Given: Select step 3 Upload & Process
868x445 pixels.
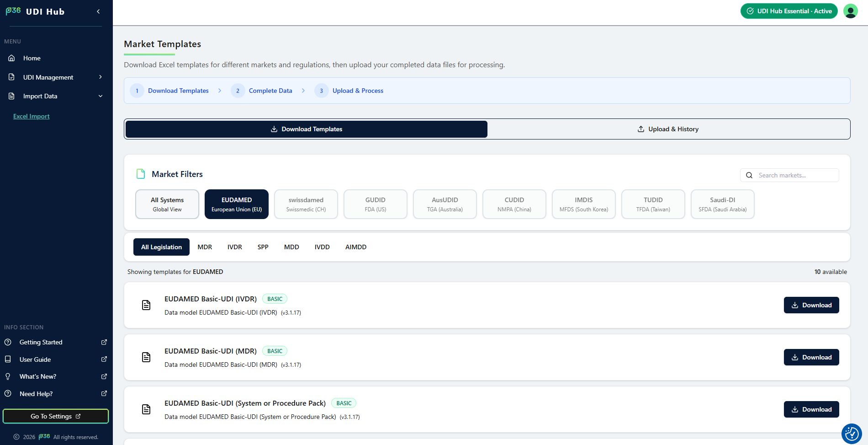Looking at the screenshot, I should (349, 91).
